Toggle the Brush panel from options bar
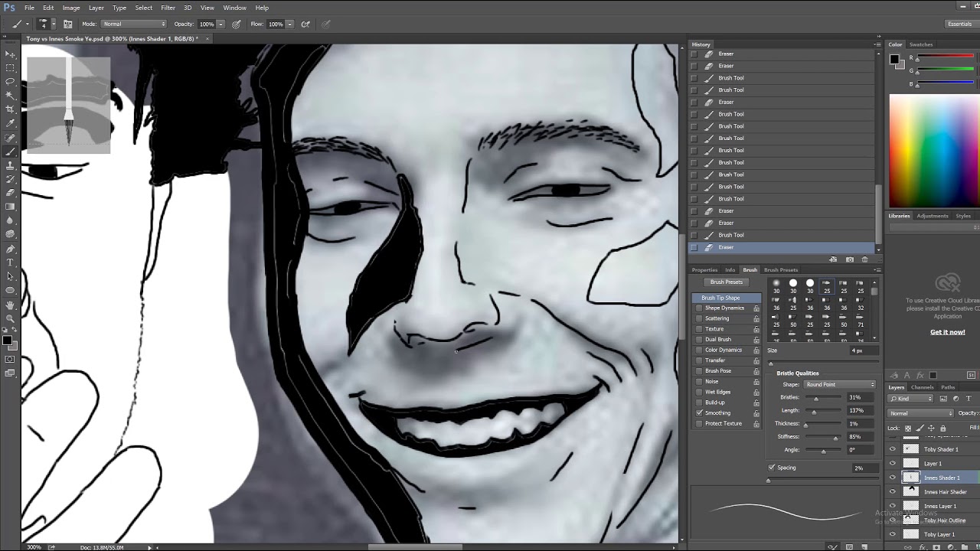 pyautogui.click(x=67, y=24)
